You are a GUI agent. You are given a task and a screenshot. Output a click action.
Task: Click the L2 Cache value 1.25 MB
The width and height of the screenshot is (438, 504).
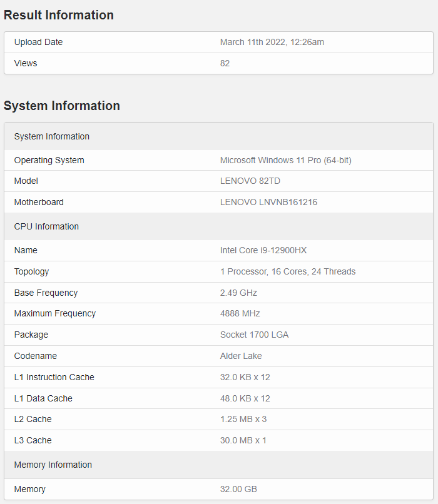tap(243, 419)
